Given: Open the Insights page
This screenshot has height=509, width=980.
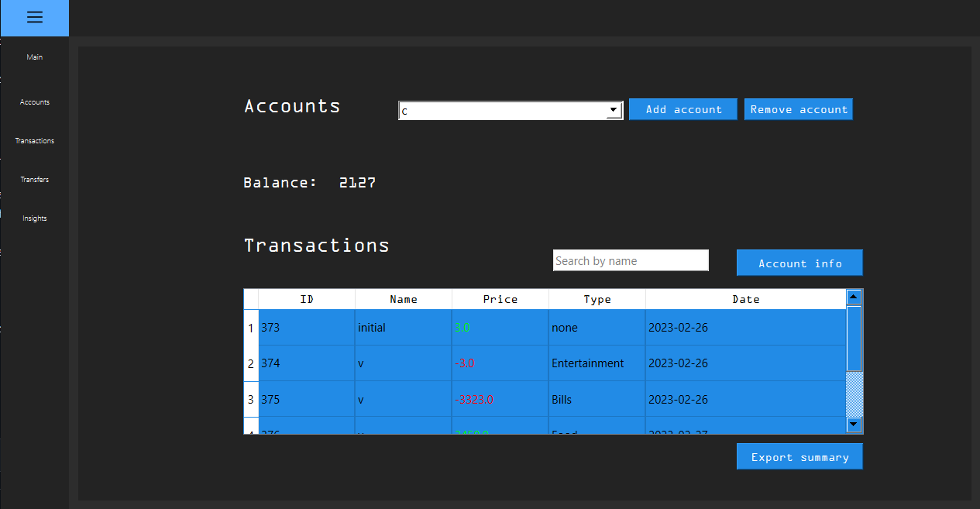Looking at the screenshot, I should click(x=34, y=218).
